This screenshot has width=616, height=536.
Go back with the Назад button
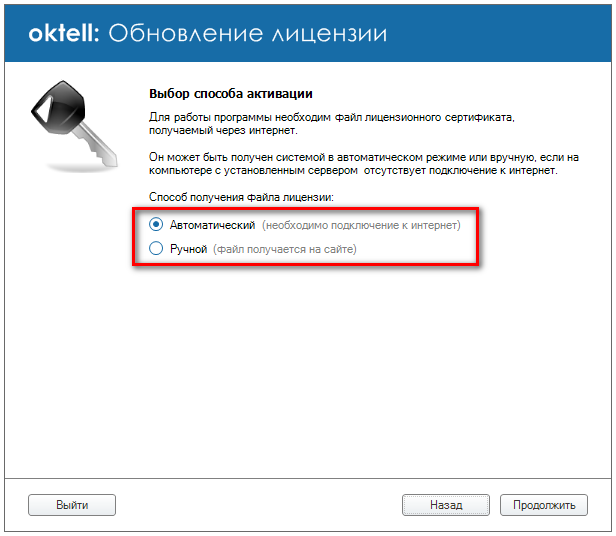click(x=445, y=505)
